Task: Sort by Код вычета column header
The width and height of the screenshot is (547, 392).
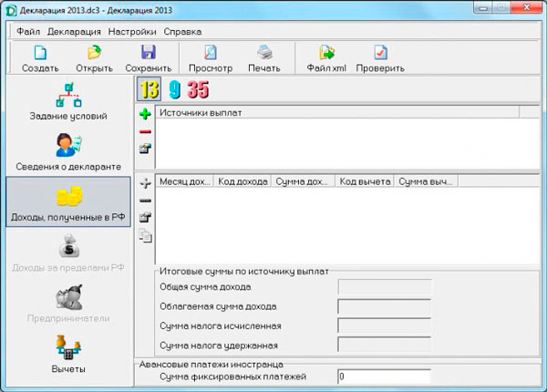Action: coord(365,181)
